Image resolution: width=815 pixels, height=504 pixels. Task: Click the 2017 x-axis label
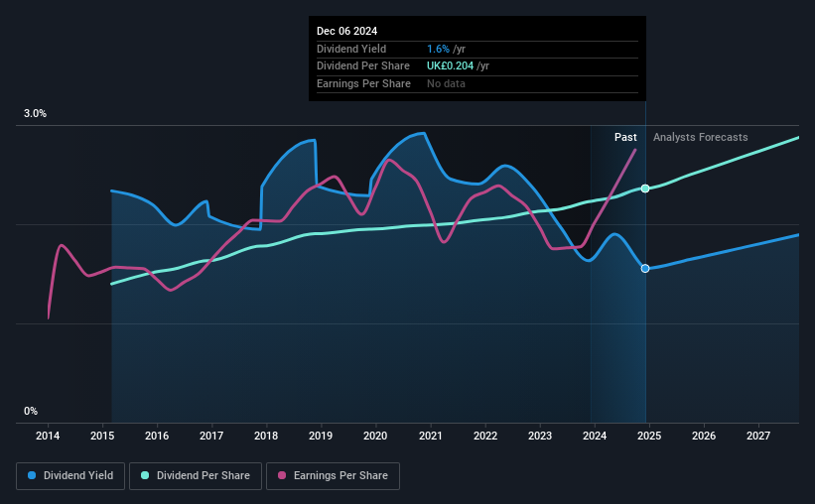coord(211,436)
